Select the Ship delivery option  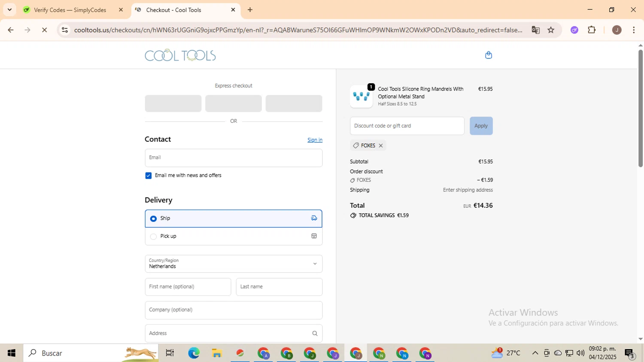(234, 219)
